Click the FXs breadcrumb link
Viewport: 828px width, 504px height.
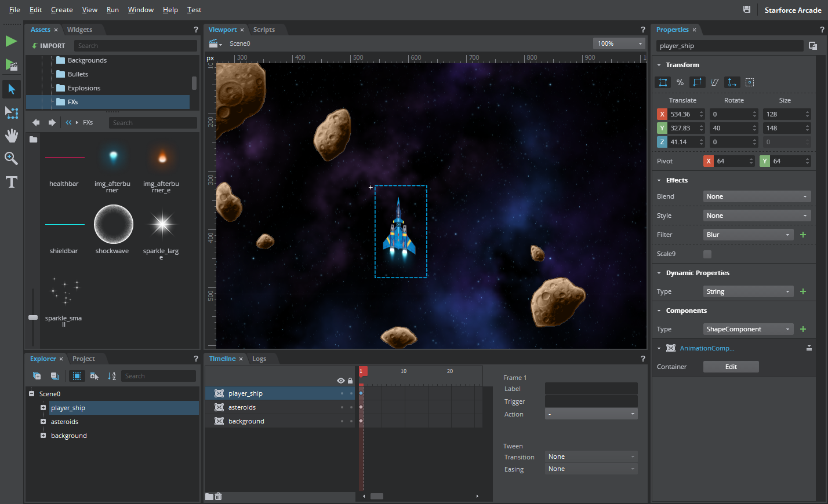[88, 122]
